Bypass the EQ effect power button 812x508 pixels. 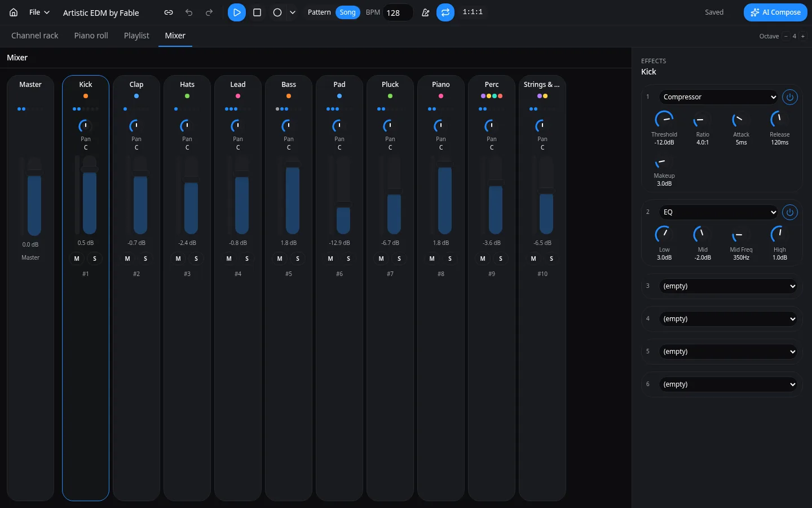point(790,212)
